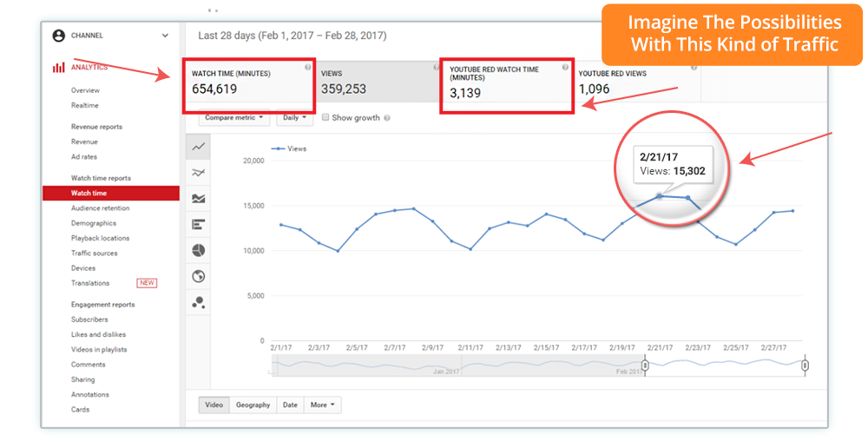Click the Last 28 days date range text
This screenshot has height=448, width=868.
tap(293, 36)
